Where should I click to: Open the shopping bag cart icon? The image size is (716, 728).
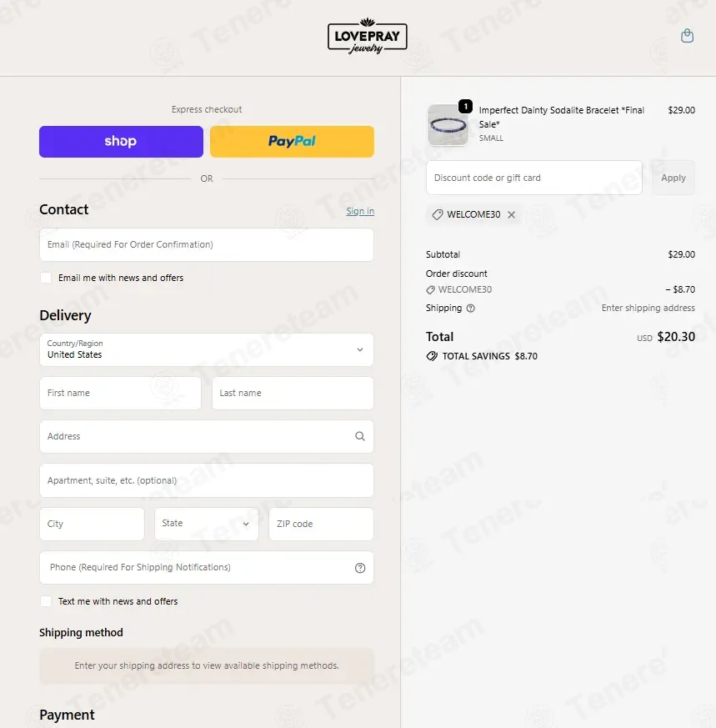pos(687,36)
